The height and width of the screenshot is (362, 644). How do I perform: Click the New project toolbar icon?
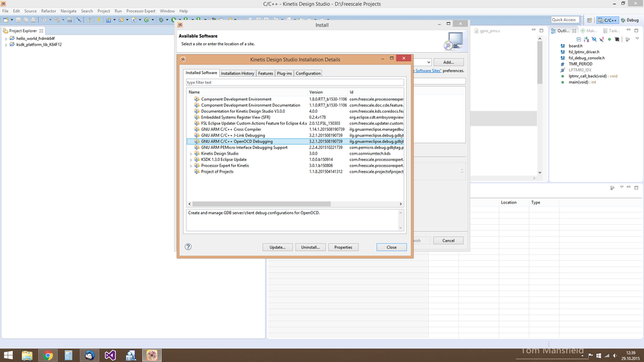pos(6,20)
